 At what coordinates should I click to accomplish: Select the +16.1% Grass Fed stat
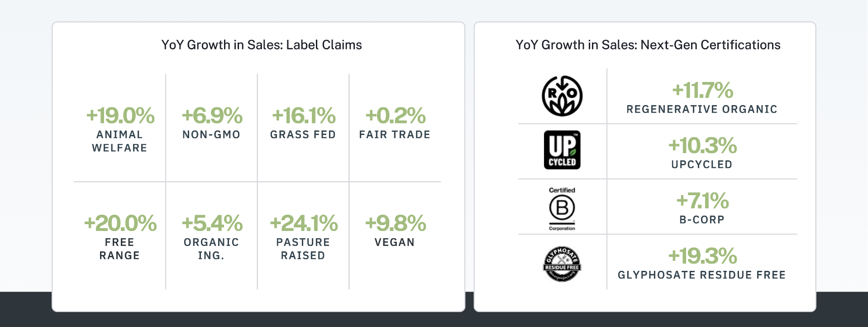[303, 122]
